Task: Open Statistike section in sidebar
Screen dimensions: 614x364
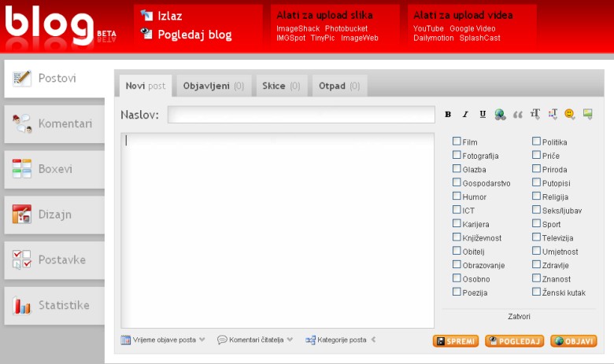Action: pos(54,305)
